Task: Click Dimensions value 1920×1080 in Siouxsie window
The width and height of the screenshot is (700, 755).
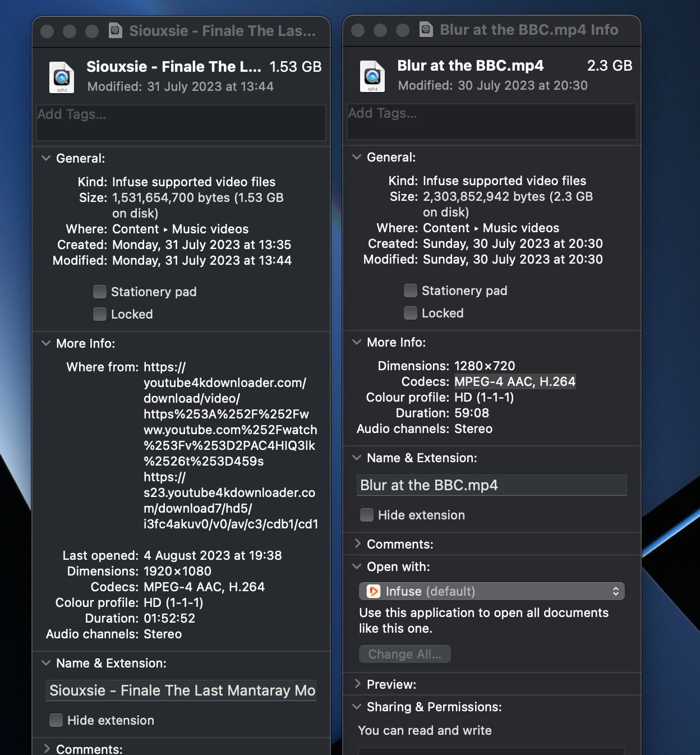Action: pyautogui.click(x=178, y=571)
